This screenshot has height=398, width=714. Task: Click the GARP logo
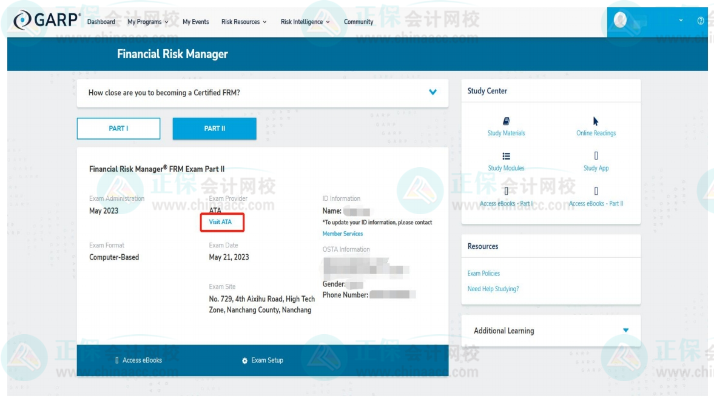46,20
